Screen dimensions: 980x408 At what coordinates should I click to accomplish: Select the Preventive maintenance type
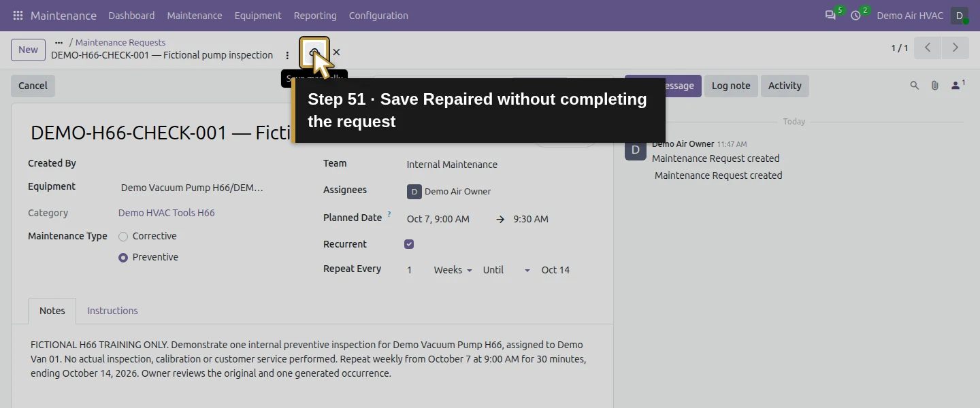123,258
